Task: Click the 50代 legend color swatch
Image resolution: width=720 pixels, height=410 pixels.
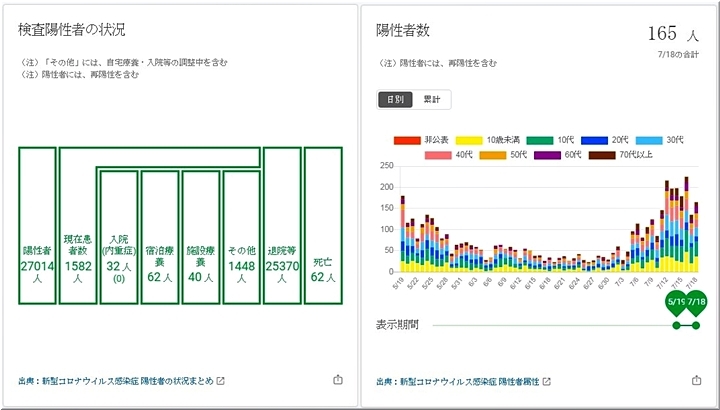Action: tap(494, 155)
